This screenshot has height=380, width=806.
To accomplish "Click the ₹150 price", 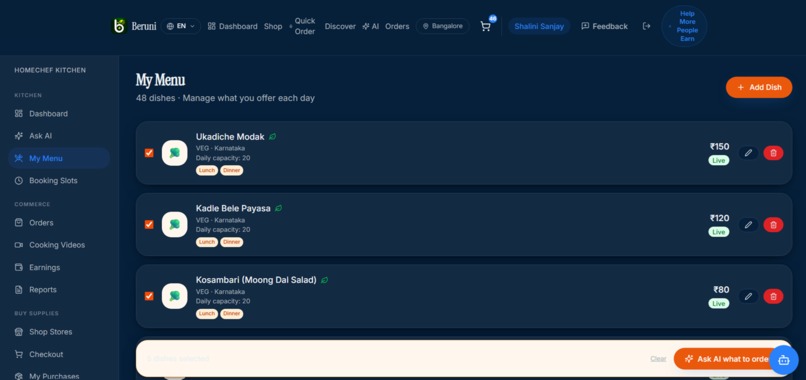I will (x=720, y=147).
